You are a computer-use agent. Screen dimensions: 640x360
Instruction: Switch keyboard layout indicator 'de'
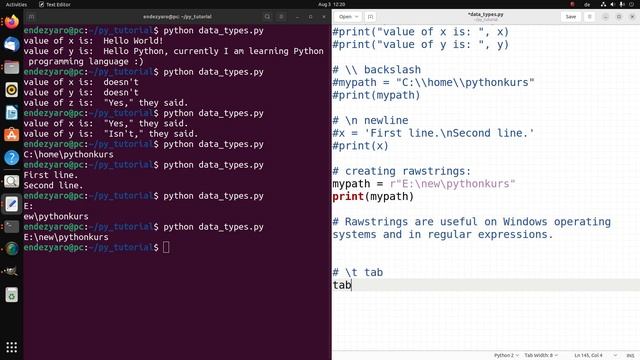(587, 4)
